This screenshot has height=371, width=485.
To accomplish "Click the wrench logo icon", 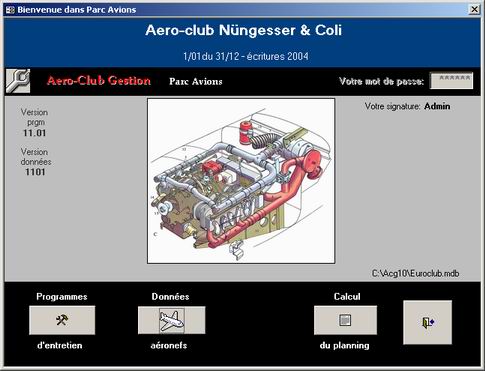I will click(x=18, y=81).
